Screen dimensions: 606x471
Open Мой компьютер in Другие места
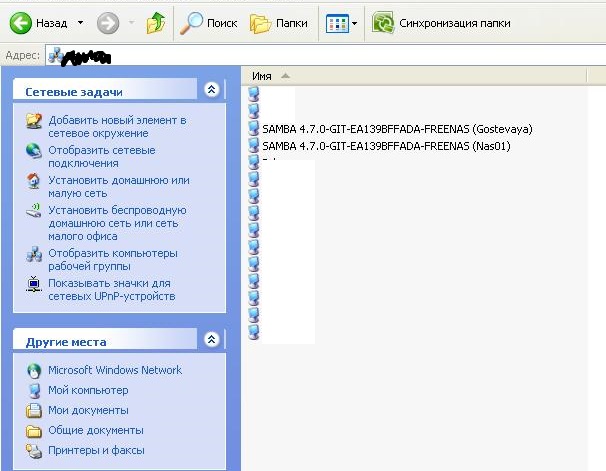(x=88, y=390)
